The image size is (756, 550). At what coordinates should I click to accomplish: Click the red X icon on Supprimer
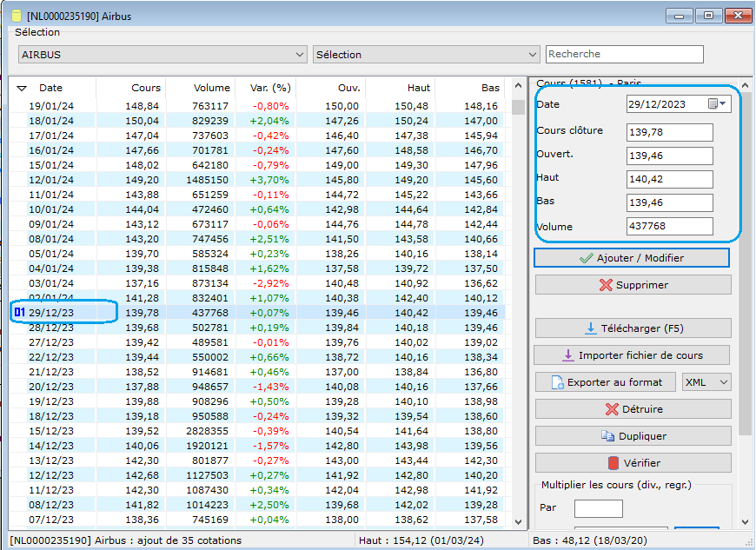[x=606, y=285]
